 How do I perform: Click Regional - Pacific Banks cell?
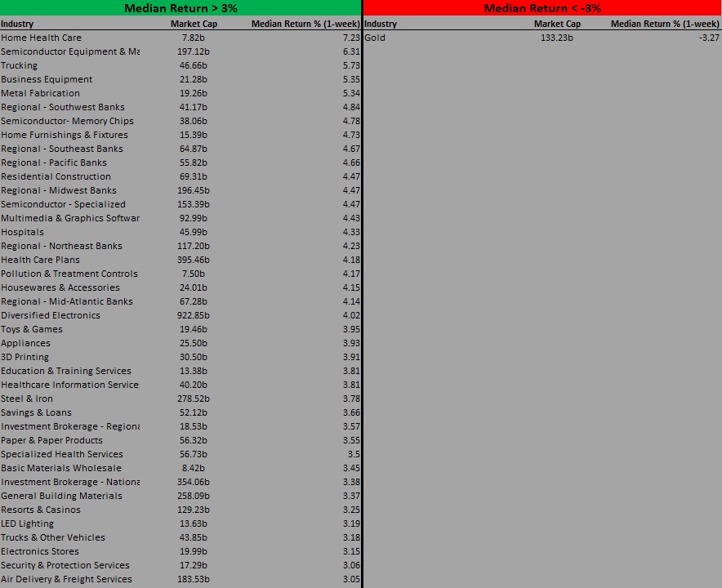tap(54, 163)
